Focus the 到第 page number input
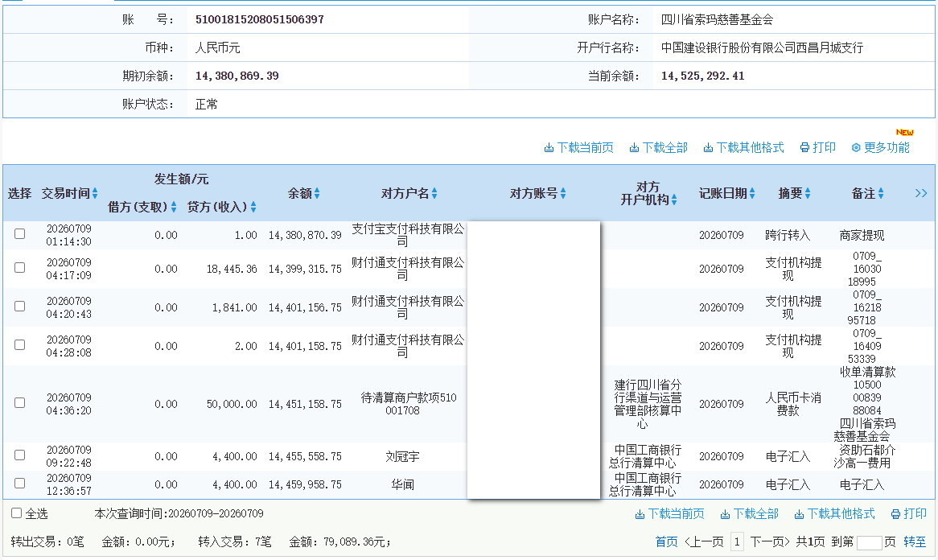Image resolution: width=938 pixels, height=560 pixels. (x=869, y=542)
